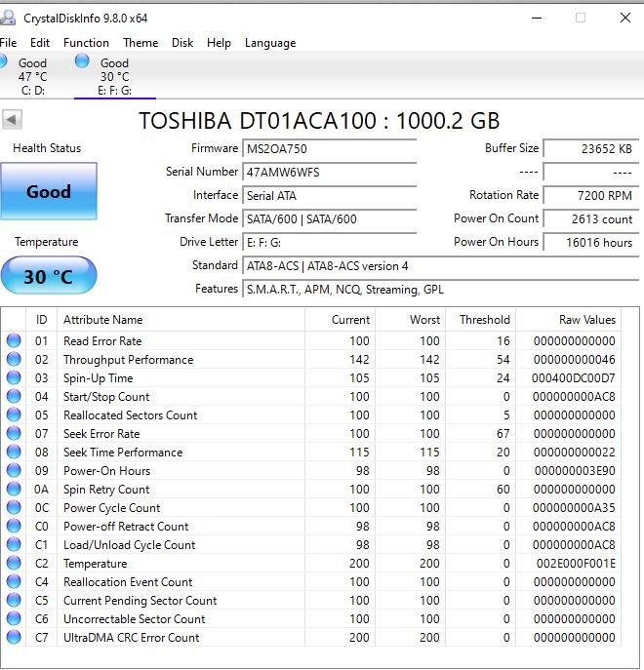The image size is (644, 670).
Task: Click the Serial Number field 47AMW6WFS
Action: 329,173
